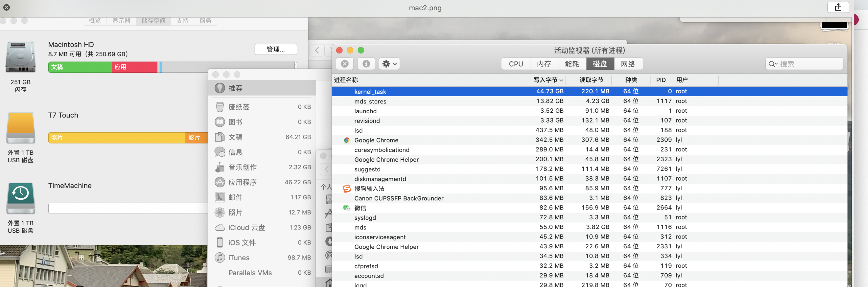
Task: Sort by 读取字节 column header
Action: click(591, 80)
